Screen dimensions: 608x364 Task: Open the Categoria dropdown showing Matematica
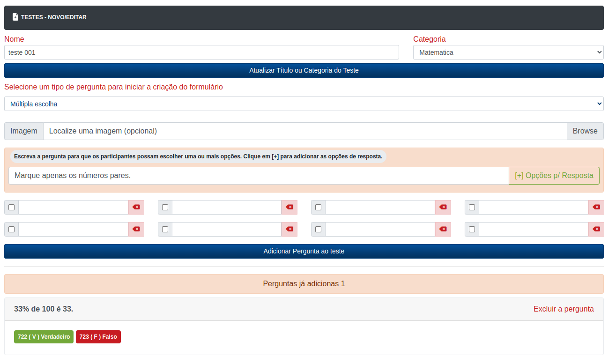click(508, 52)
